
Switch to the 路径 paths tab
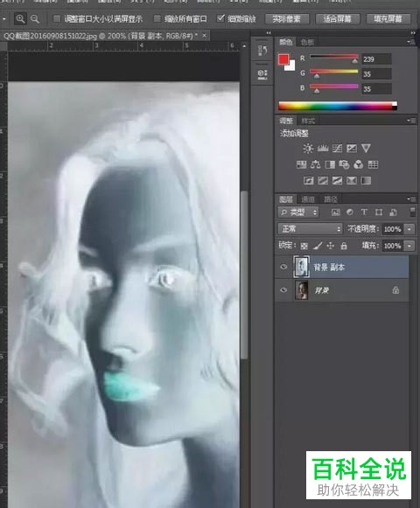pyautogui.click(x=331, y=199)
